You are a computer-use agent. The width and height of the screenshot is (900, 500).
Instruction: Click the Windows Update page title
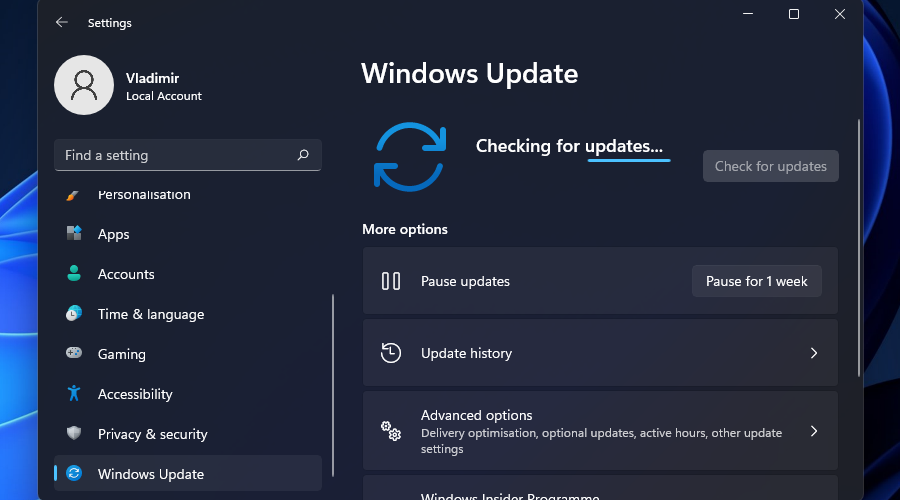click(x=470, y=73)
